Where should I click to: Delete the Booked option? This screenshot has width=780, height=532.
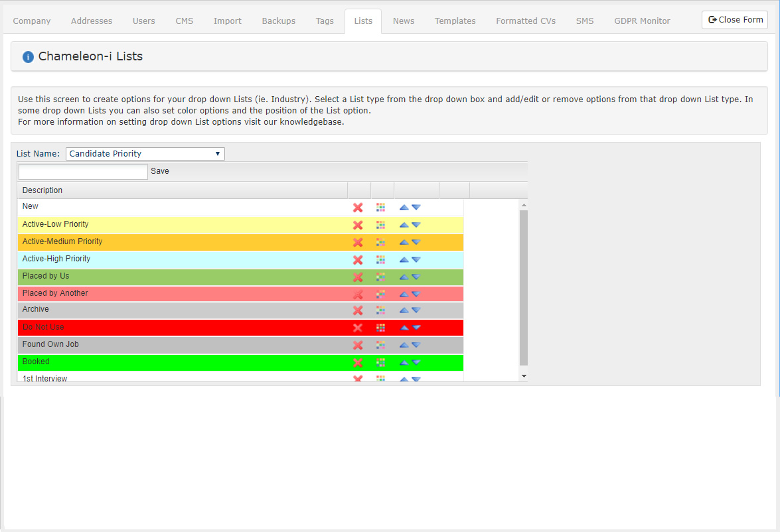pyautogui.click(x=358, y=362)
